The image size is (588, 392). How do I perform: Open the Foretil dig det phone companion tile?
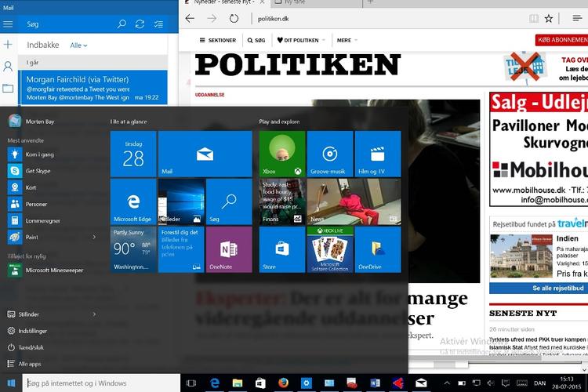tap(181, 249)
